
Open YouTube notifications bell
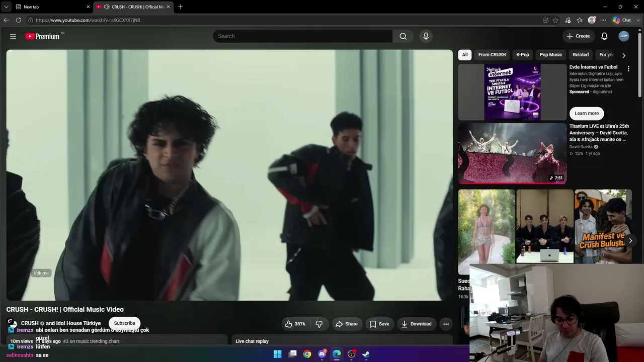tap(604, 36)
